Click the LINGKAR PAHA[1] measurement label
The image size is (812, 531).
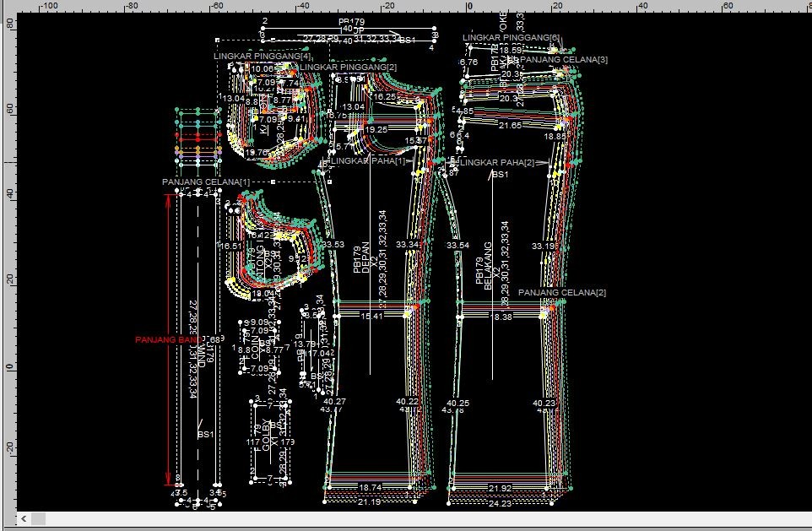366,160
